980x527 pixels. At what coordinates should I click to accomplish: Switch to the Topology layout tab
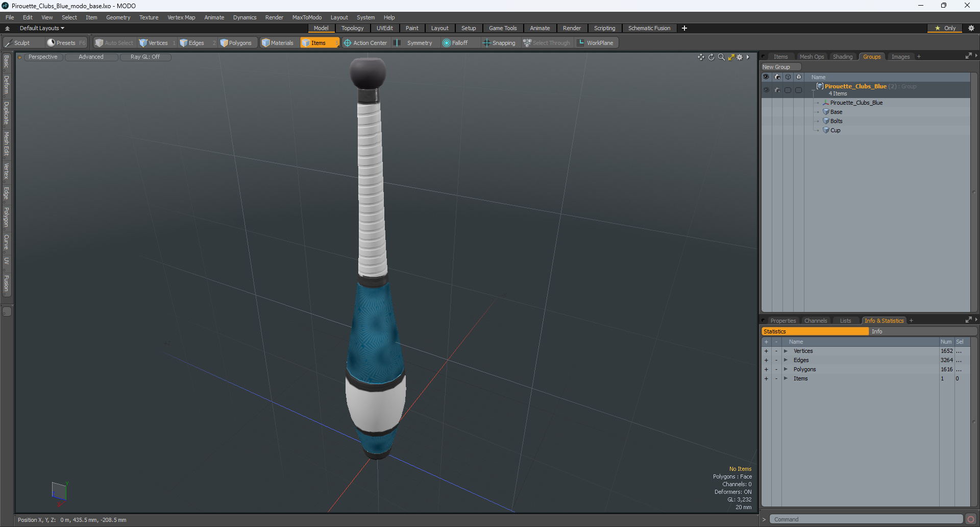(x=353, y=28)
